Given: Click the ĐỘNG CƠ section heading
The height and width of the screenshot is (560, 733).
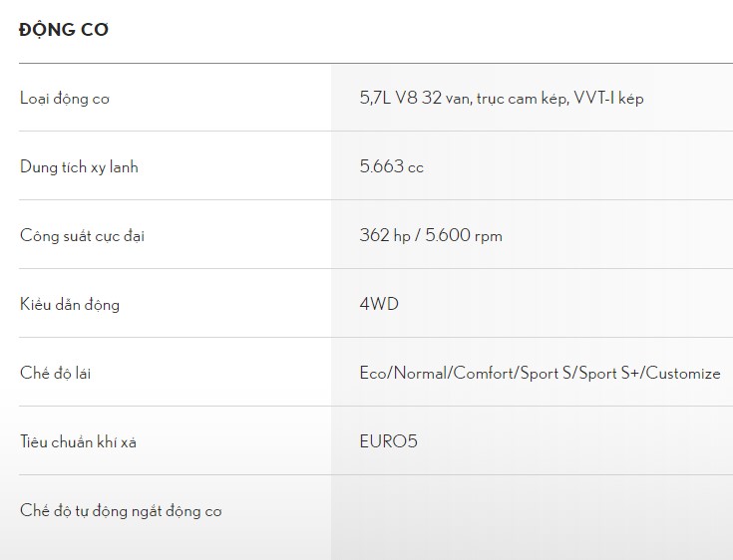Looking at the screenshot, I should [x=64, y=30].
